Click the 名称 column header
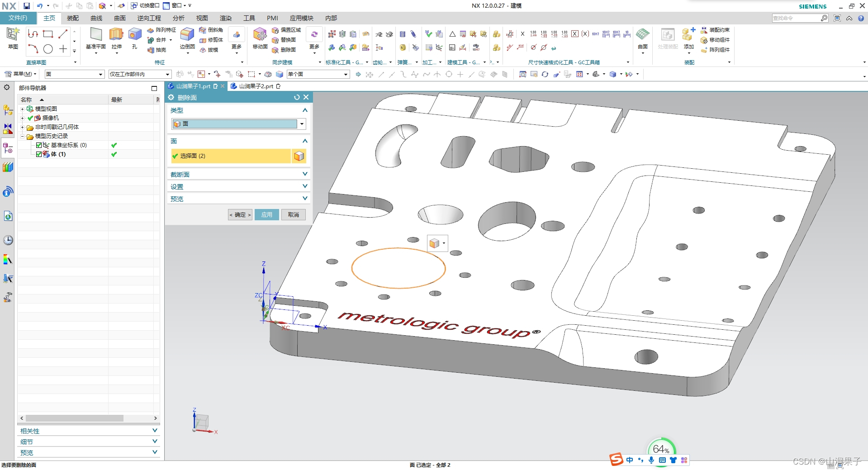The image size is (868, 470). pyautogui.click(x=63, y=100)
